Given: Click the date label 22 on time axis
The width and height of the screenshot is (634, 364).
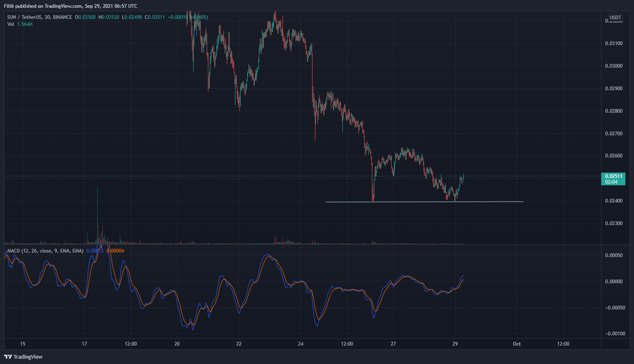Looking at the screenshot, I should pos(239,344).
